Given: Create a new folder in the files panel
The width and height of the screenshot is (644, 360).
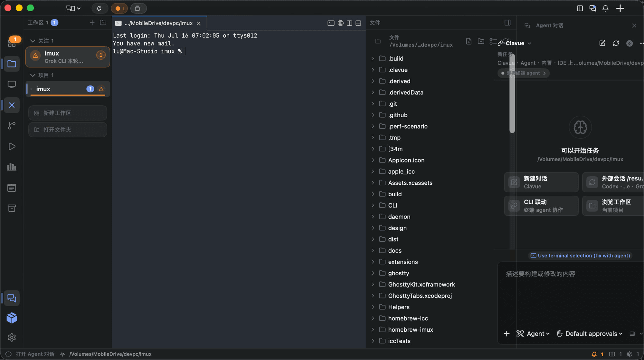Looking at the screenshot, I should point(481,41).
